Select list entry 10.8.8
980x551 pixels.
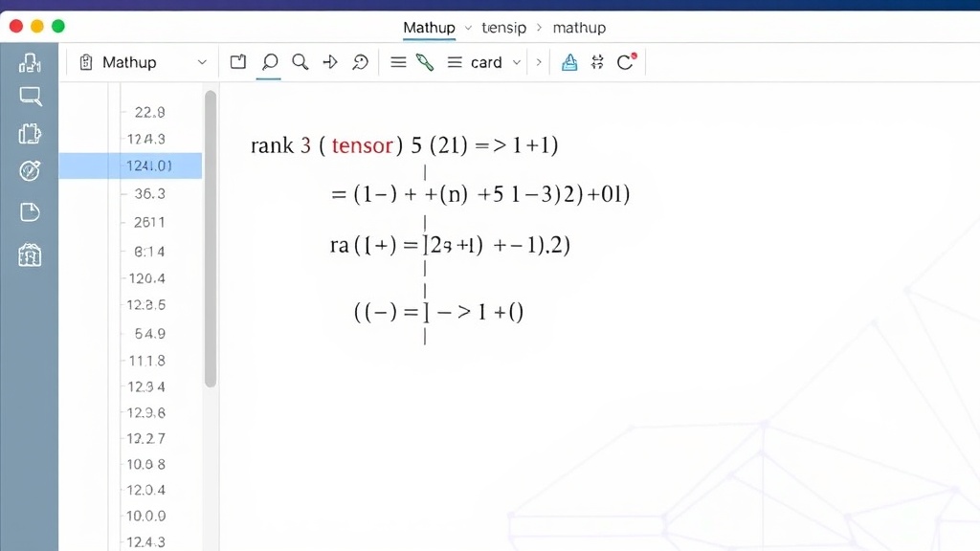146,464
